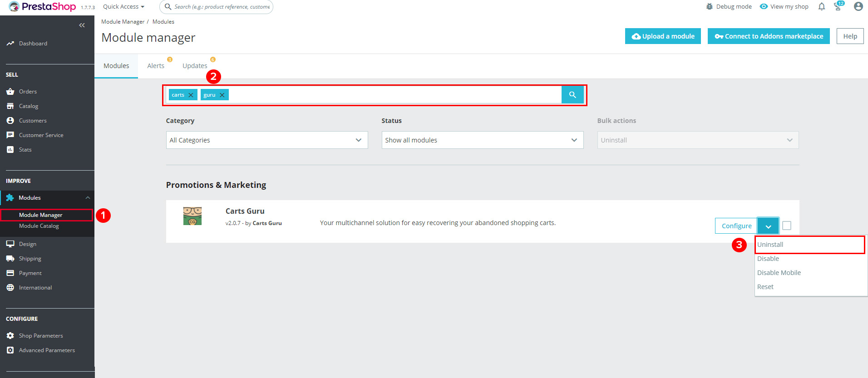The height and width of the screenshot is (378, 868).
Task: Click the Configure button for Carts Guru
Action: coord(736,226)
